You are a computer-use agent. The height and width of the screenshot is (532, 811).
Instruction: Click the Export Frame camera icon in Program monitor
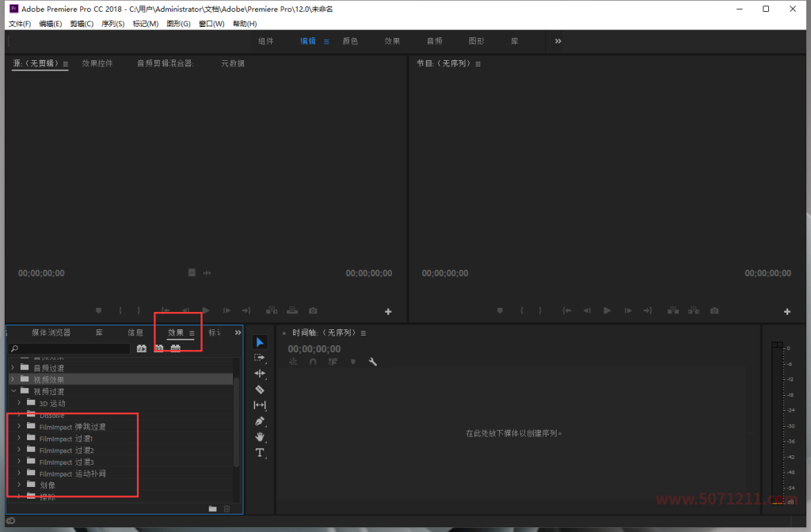714,311
